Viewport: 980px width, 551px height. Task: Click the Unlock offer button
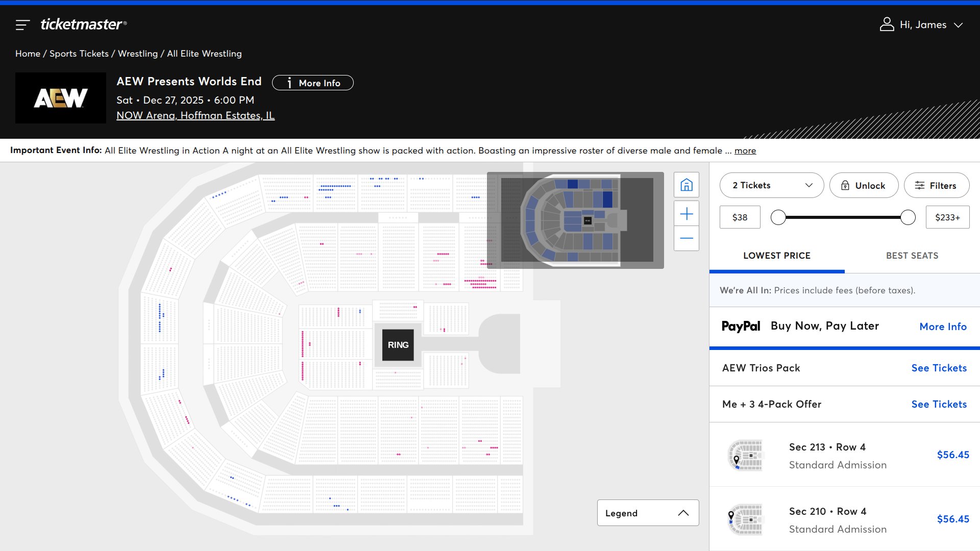pos(864,186)
